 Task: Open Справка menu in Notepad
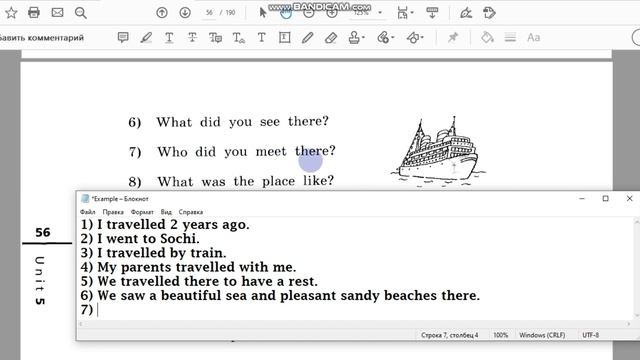pyautogui.click(x=191, y=212)
